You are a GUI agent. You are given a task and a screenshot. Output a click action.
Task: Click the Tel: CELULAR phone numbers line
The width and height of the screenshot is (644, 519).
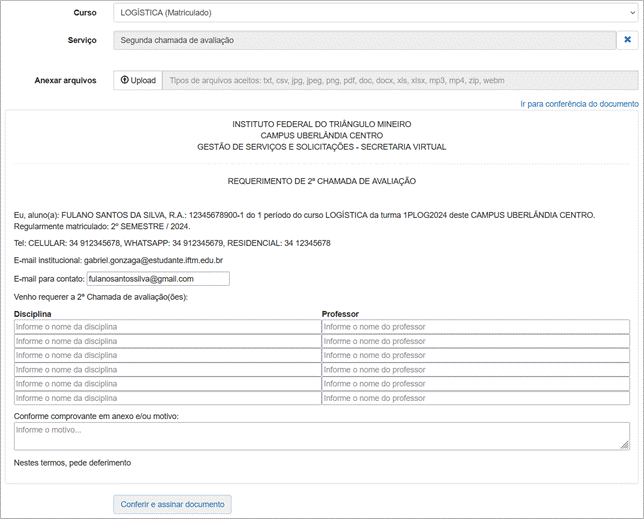172,243
